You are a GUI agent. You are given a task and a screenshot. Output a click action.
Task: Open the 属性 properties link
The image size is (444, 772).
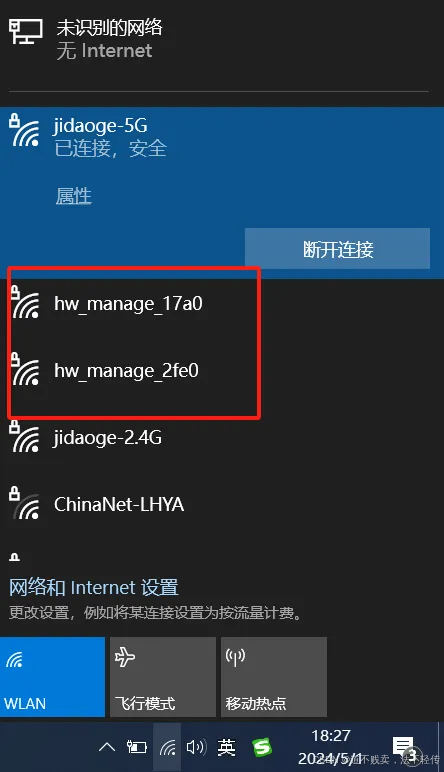(73, 196)
